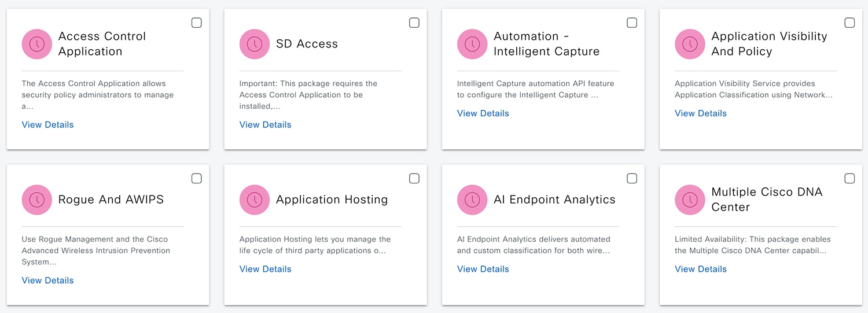Click the Application Visibility And Policy clock icon
The width and height of the screenshot is (868, 313).
coord(690,44)
